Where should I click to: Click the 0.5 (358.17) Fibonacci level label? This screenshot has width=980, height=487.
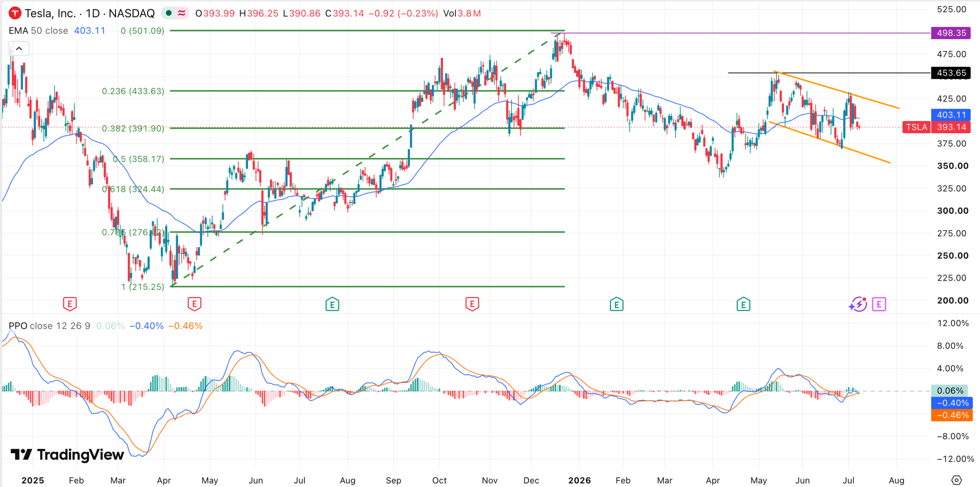139,159
